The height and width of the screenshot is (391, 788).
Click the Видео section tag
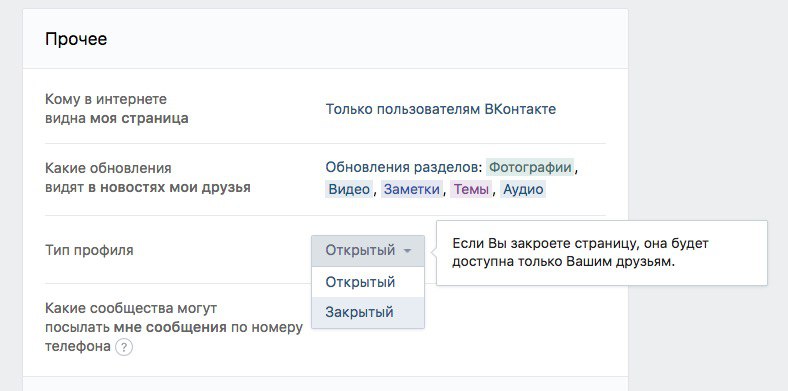(x=349, y=189)
